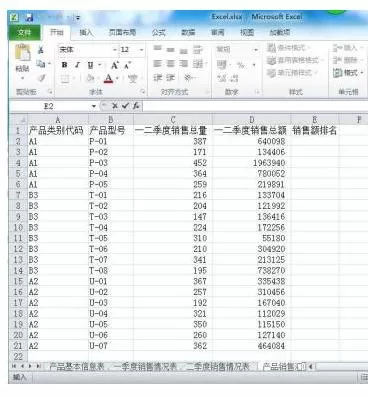Open Cell Styles (单元格样式) menu

point(293,72)
